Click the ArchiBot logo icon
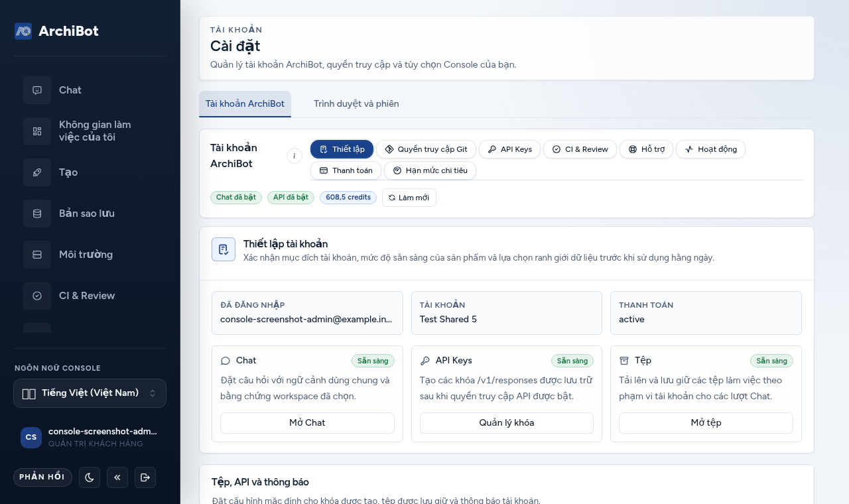Screen dimensions: 849x504 click(x=23, y=31)
